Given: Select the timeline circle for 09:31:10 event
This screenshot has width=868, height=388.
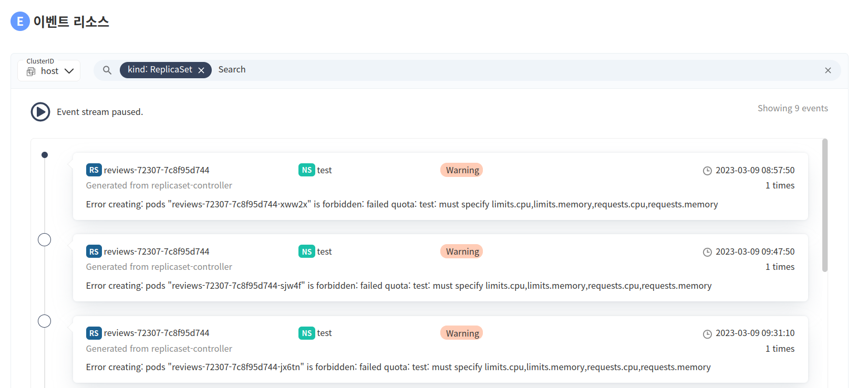Looking at the screenshot, I should pos(45,321).
